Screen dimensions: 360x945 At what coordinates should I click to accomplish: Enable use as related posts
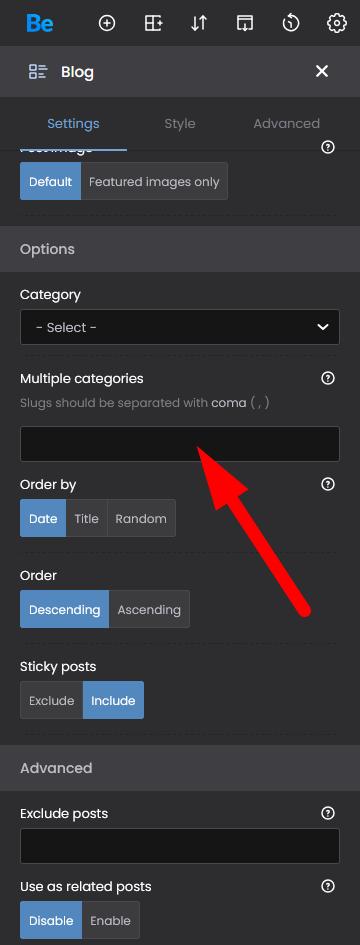click(x=110, y=920)
